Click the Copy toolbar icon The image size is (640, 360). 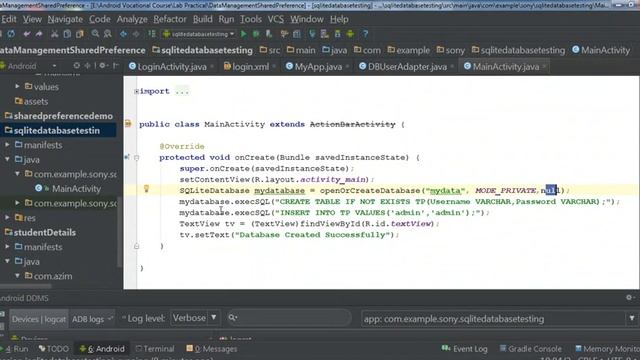click(67, 34)
